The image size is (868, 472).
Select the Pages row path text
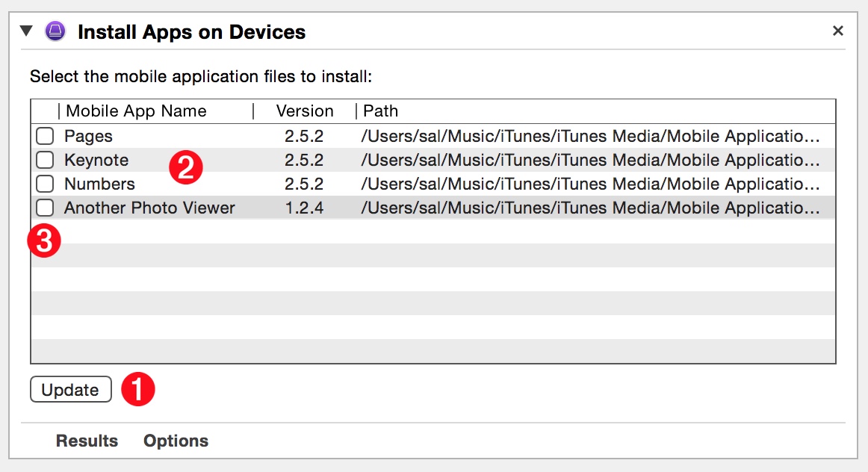(x=590, y=136)
